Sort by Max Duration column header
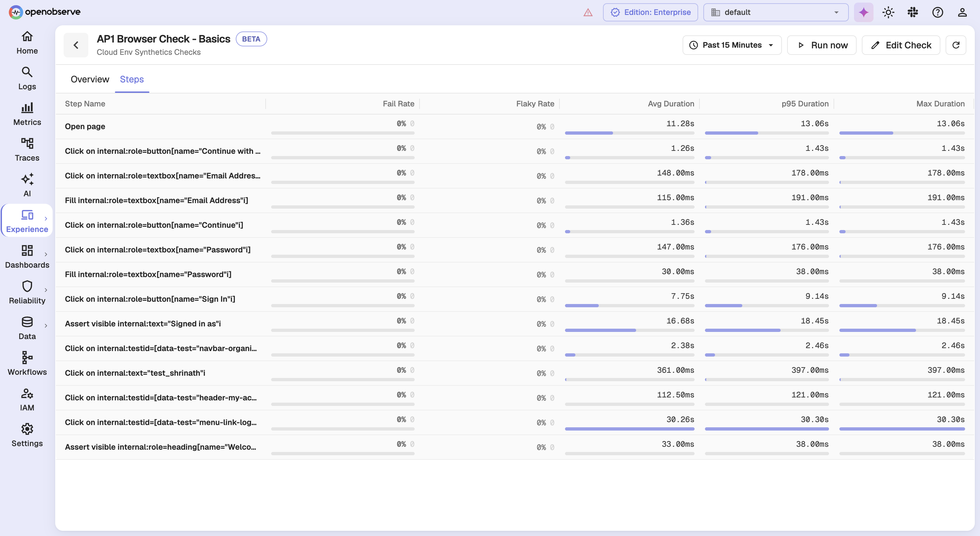This screenshot has height=536, width=980. coord(940,104)
